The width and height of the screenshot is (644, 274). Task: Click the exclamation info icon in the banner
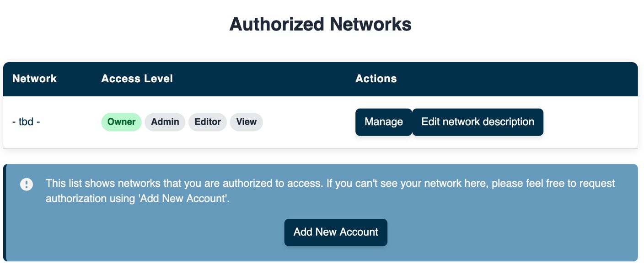point(27,184)
